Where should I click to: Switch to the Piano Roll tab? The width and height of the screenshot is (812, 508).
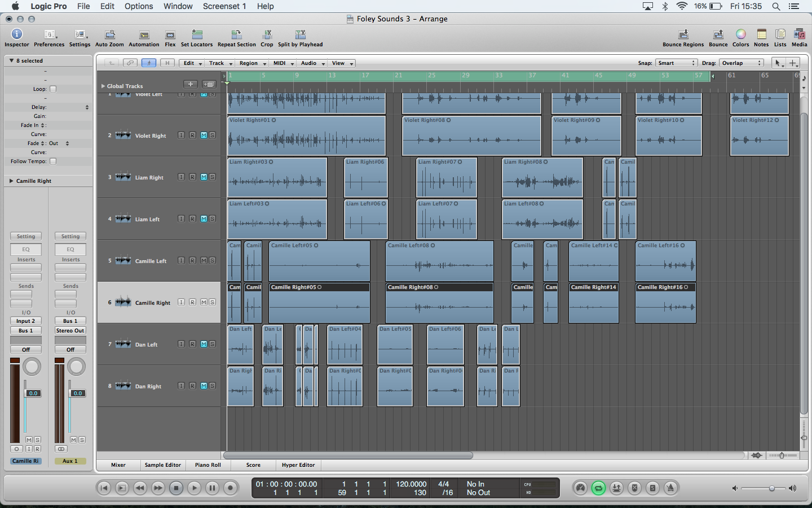point(208,465)
